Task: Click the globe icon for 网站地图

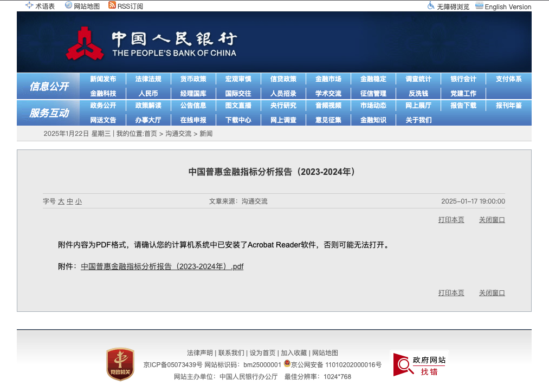Action: tap(69, 5)
